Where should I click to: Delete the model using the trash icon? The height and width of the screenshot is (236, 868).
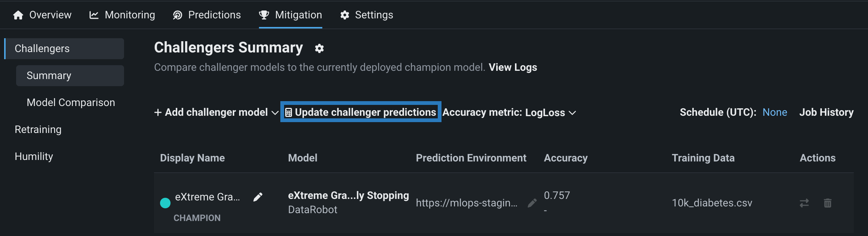point(828,203)
